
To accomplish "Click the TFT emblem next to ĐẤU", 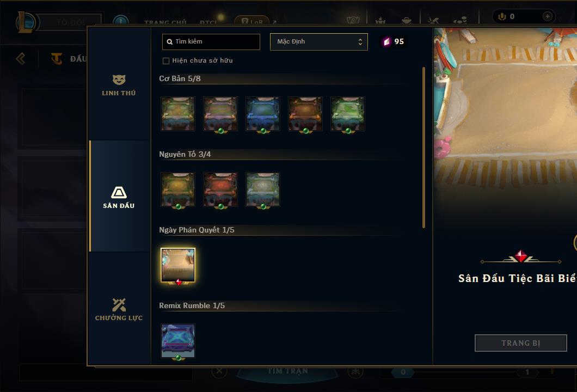I will pos(56,58).
